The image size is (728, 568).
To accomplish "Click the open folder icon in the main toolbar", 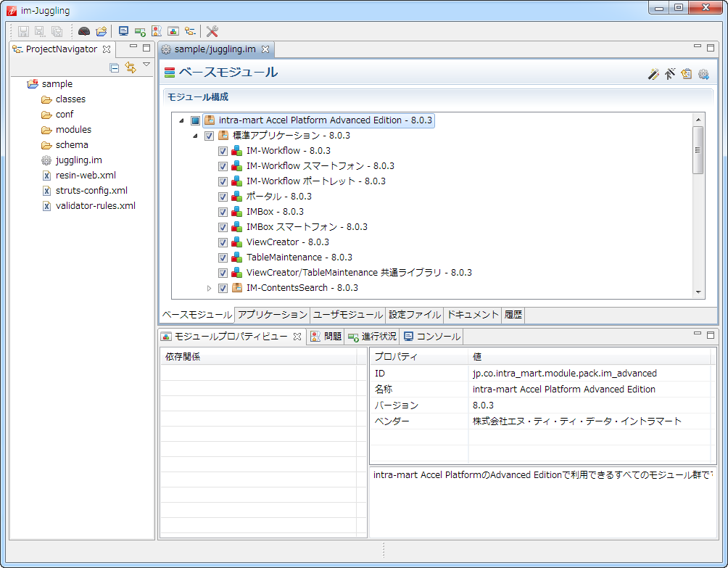I will pos(102,31).
